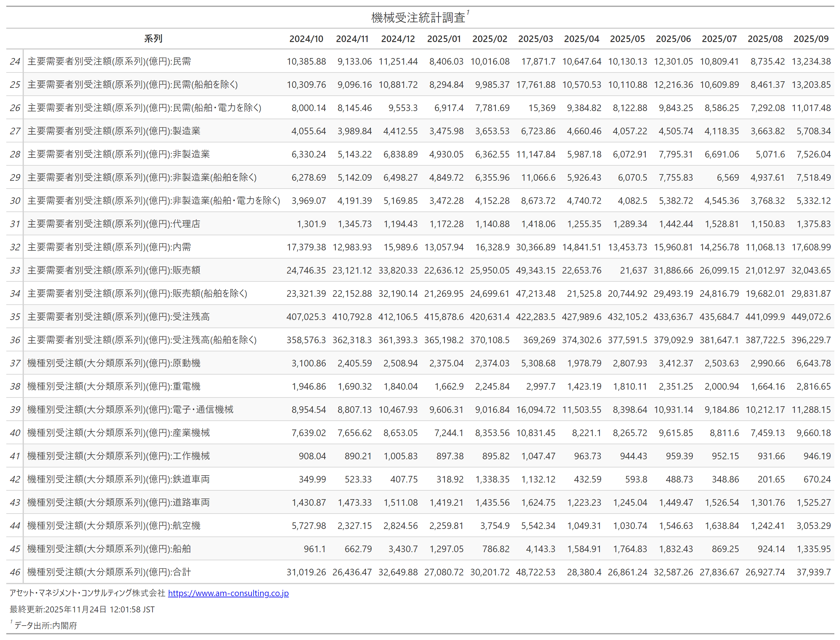Click the データ出所:内閣府 footnote

click(x=45, y=626)
